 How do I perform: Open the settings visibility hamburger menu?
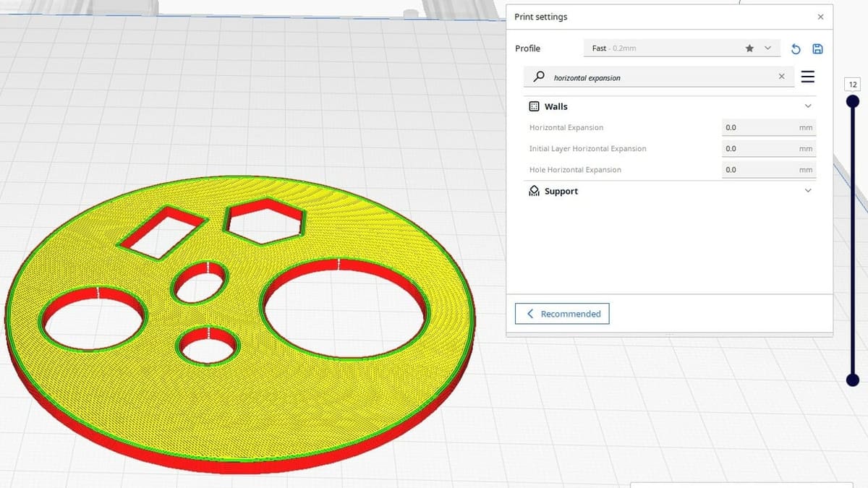(x=808, y=76)
